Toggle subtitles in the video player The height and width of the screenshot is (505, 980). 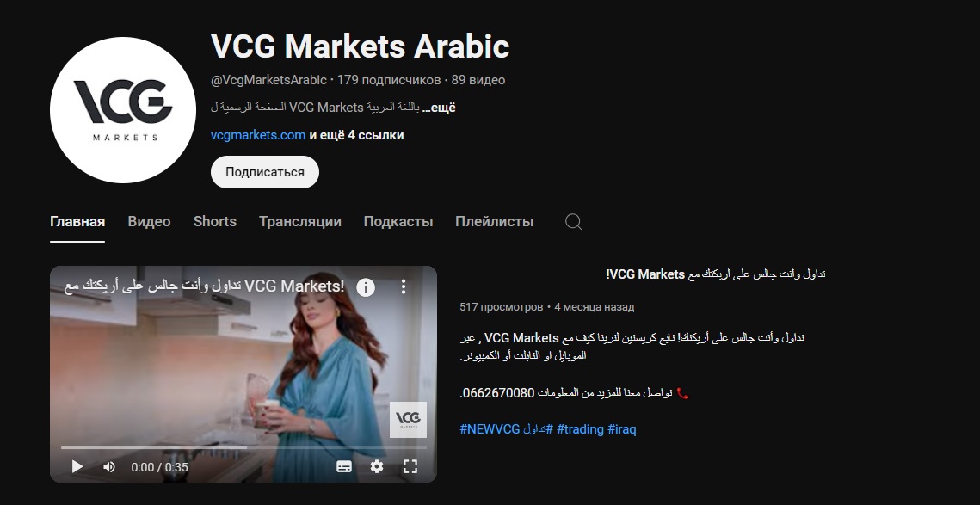pos(344,466)
